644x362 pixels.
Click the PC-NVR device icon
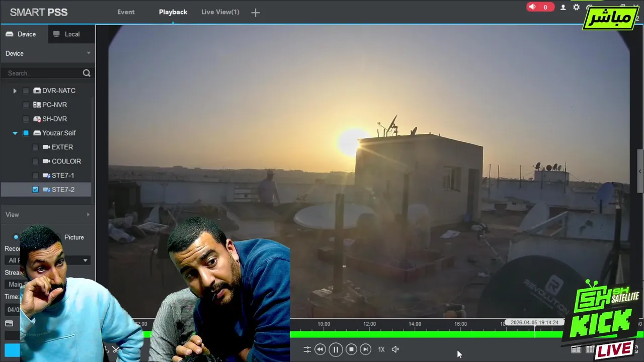point(37,105)
